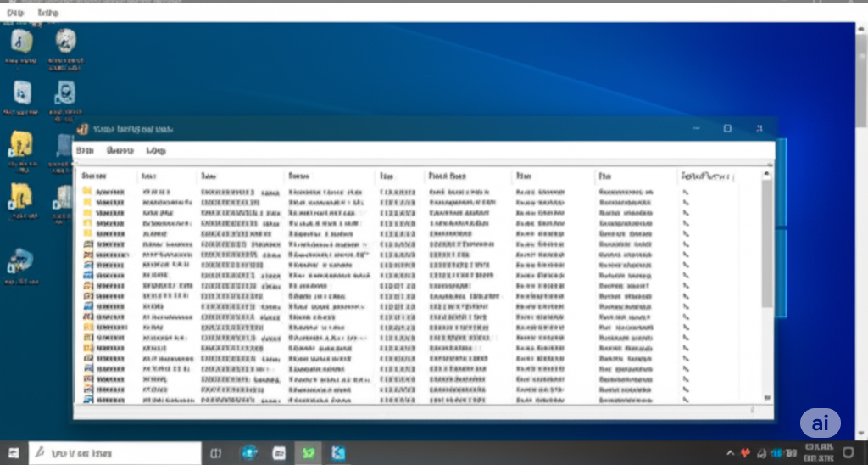The image size is (868, 465).
Task: Click the red tray icon in taskbar
Action: pos(745,453)
